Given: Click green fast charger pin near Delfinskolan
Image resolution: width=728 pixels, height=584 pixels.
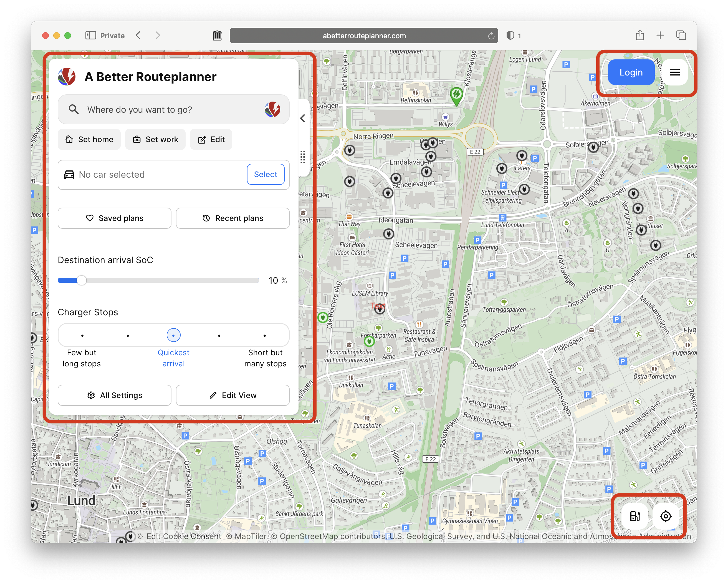Looking at the screenshot, I should (456, 95).
